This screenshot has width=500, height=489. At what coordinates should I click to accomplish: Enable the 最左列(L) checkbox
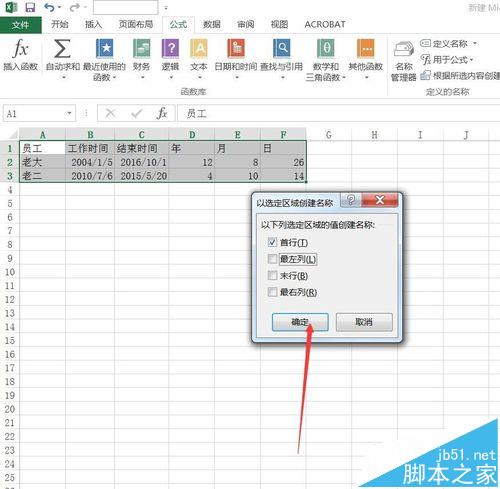[x=272, y=259]
